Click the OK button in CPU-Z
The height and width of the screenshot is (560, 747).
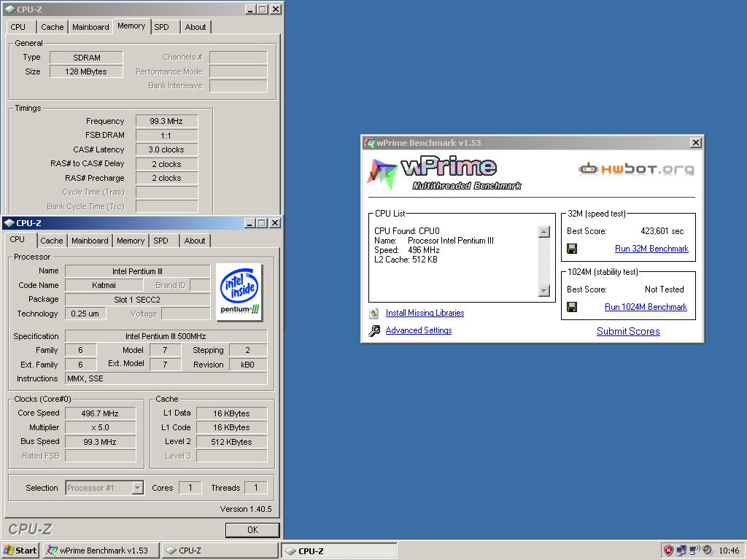[x=252, y=530]
